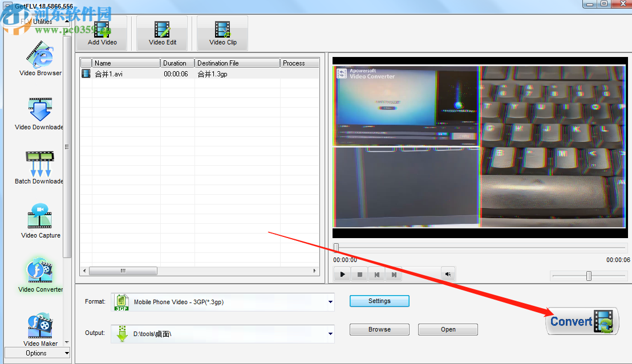Jump to previous frame in player
Screen dimensions: 632x364
[x=377, y=275]
